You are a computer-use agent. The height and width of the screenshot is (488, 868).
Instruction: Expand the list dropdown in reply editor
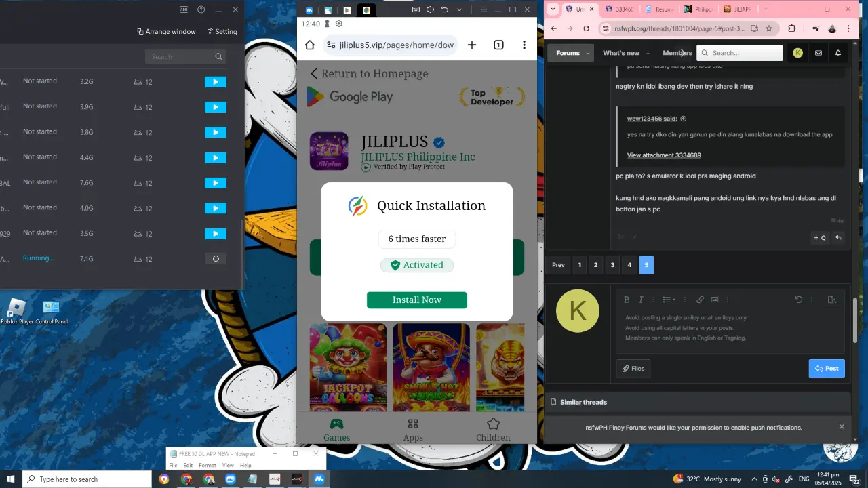[669, 300]
